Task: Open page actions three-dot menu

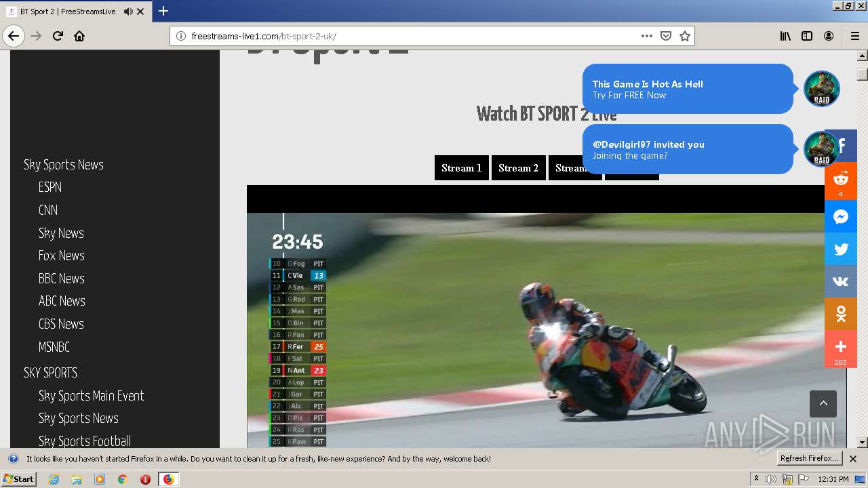Action: (x=646, y=36)
